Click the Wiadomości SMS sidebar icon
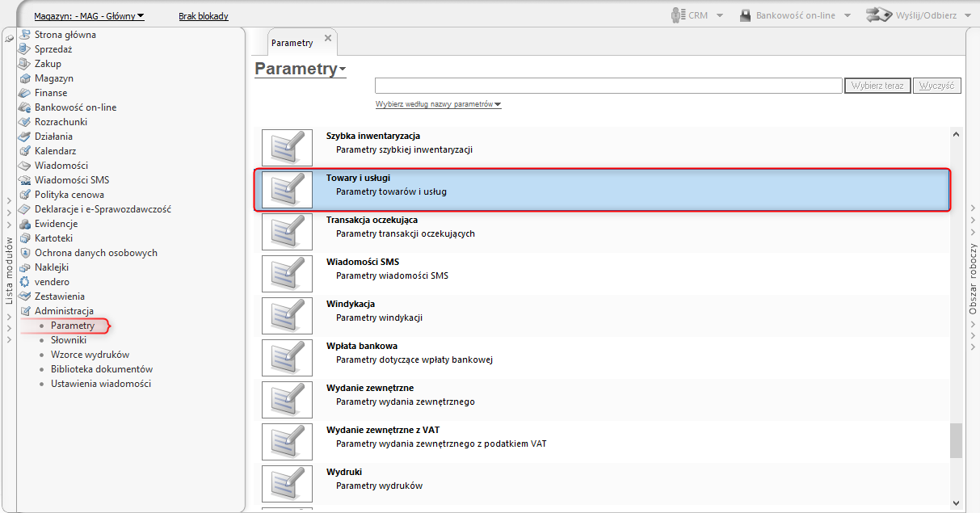 point(24,180)
